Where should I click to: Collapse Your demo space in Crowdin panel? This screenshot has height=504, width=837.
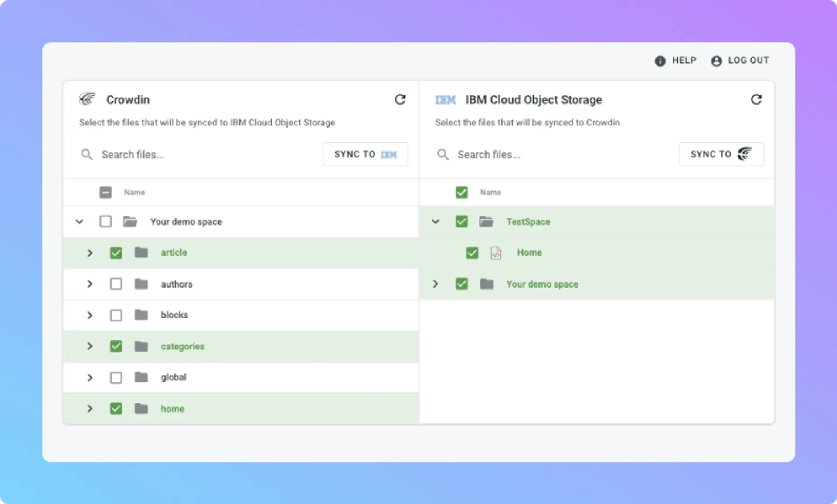79,221
